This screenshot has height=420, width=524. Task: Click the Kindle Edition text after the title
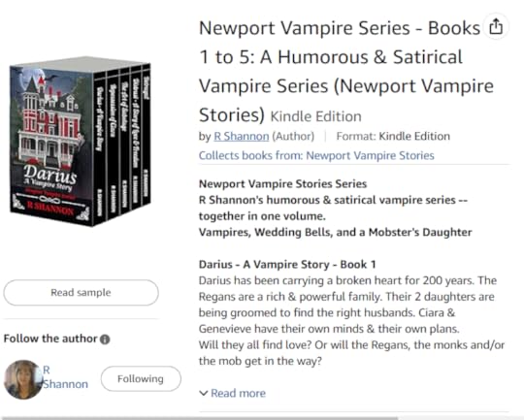315,116
